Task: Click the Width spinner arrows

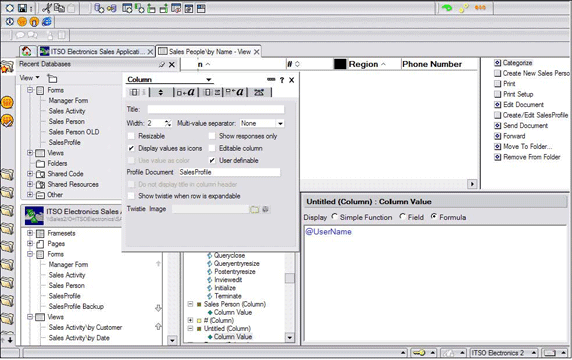Action: click(x=167, y=123)
